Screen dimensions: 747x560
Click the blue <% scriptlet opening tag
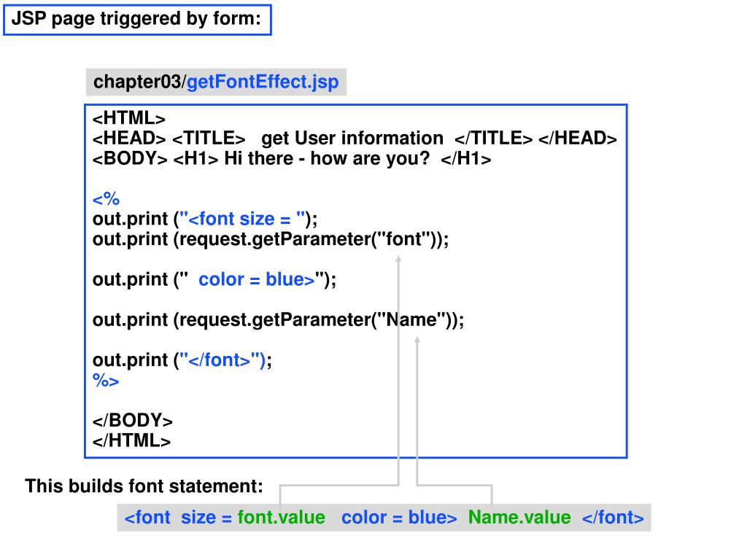point(106,198)
